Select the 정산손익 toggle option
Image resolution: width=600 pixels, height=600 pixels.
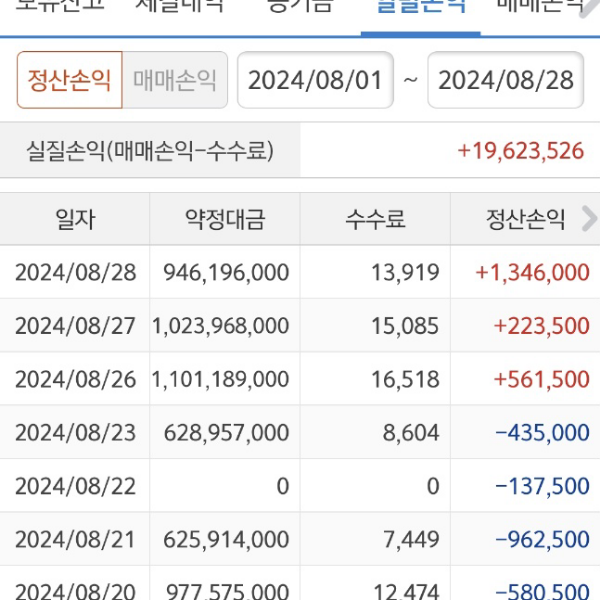tap(69, 80)
